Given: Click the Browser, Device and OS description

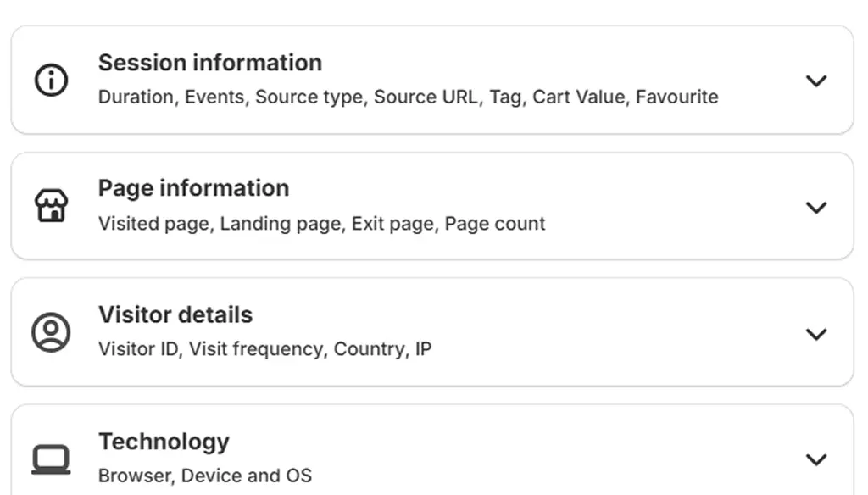Looking at the screenshot, I should 204,476.
